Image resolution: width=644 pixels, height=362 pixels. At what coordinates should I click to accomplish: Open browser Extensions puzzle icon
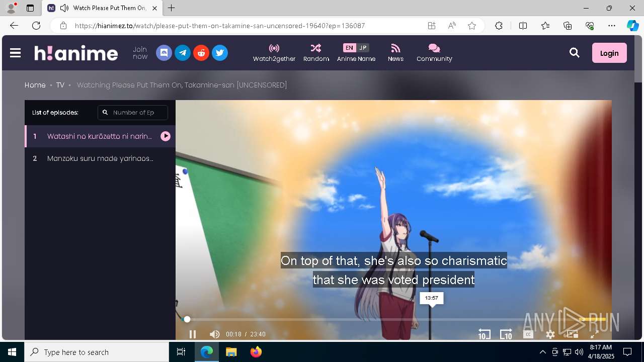[x=499, y=26]
